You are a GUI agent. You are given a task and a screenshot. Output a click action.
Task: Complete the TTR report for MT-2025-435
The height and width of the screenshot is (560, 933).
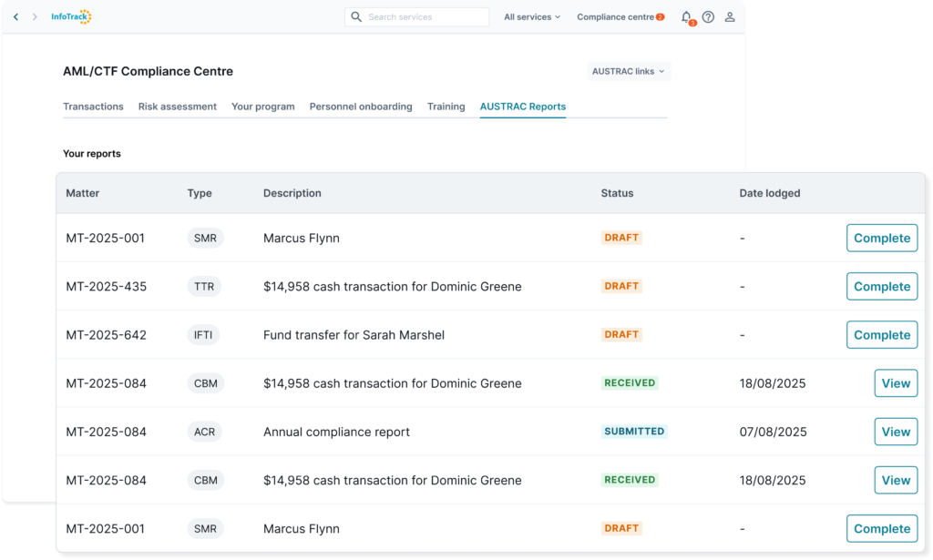(x=881, y=286)
